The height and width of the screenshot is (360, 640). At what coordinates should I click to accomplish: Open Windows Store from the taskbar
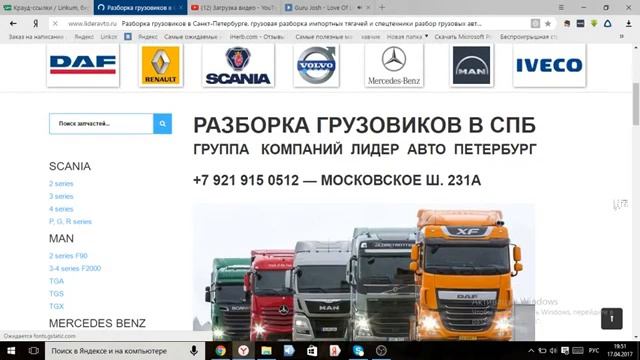[x=312, y=351]
